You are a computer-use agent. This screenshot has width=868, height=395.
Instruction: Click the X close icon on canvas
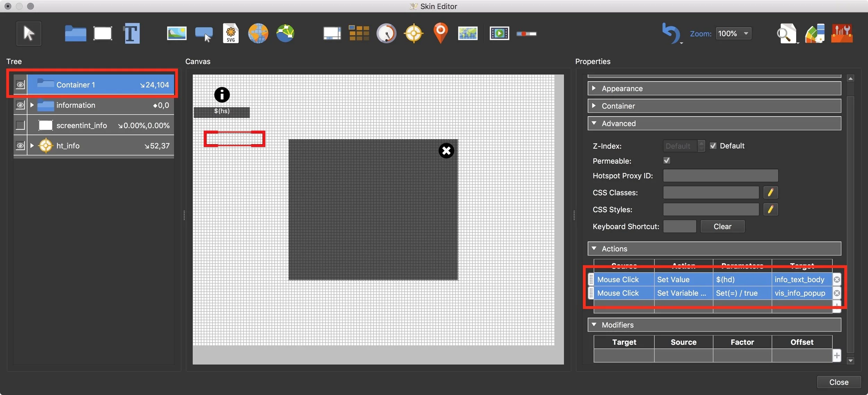(446, 151)
